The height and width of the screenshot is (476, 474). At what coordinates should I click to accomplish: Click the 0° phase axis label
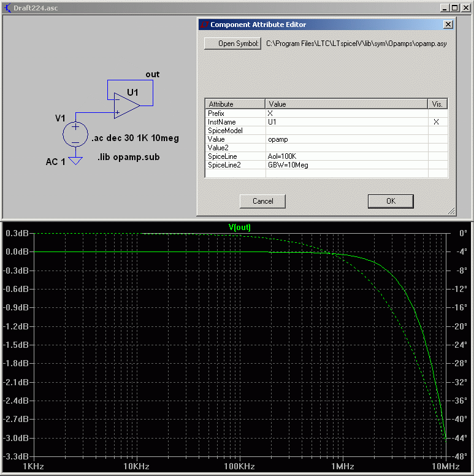coord(463,233)
